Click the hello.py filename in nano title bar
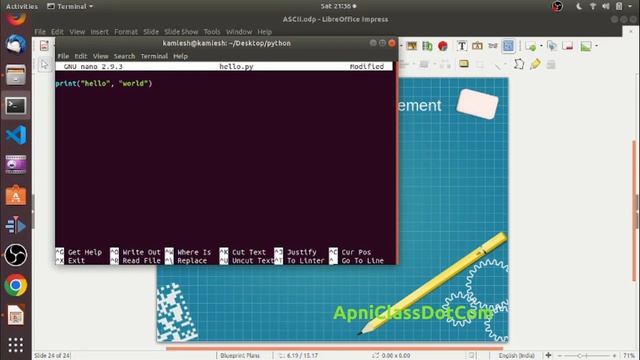This screenshot has height=360, width=640. [236, 66]
